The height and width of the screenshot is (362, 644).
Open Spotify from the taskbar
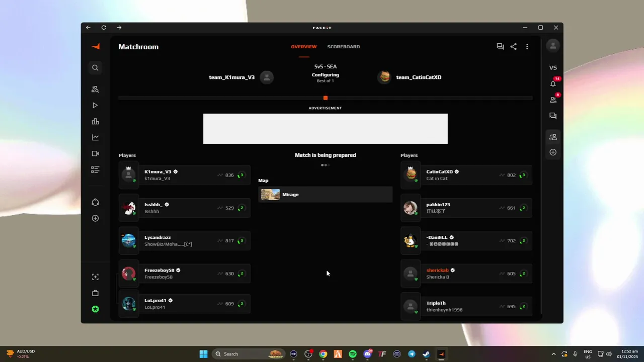[x=353, y=354]
